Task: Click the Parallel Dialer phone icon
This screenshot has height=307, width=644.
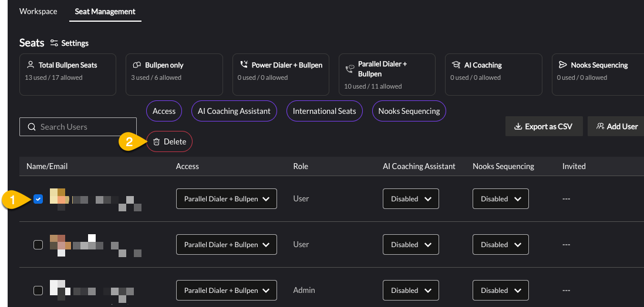Action: pyautogui.click(x=350, y=69)
